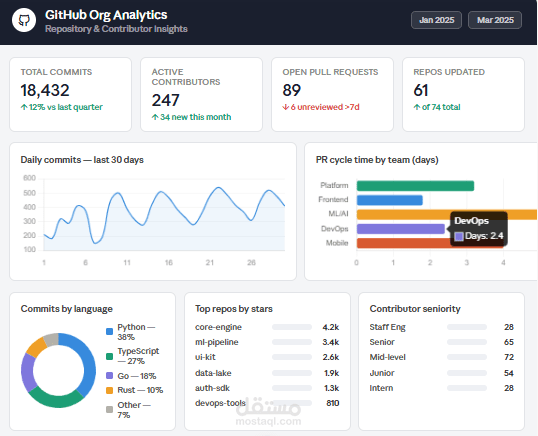Select the devops-tools repo row
This screenshot has width=538, height=436.
(x=267, y=403)
